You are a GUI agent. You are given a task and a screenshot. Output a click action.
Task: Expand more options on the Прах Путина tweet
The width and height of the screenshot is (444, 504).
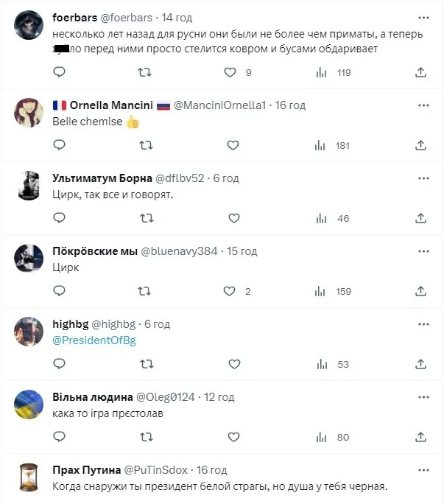[423, 469]
